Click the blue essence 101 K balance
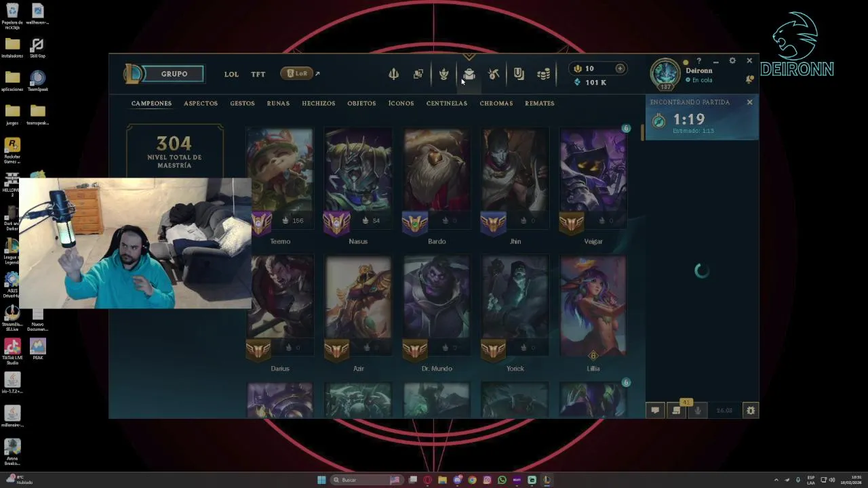The image size is (868, 488). point(589,82)
